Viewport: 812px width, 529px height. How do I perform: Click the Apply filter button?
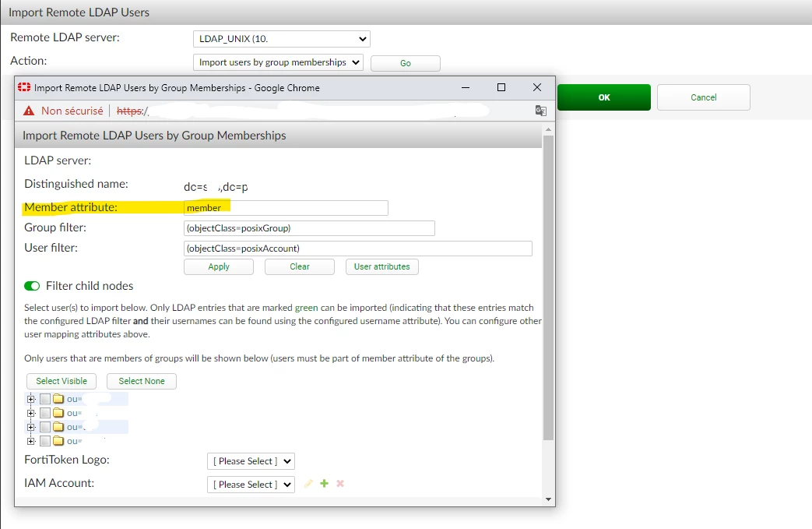pyautogui.click(x=219, y=266)
